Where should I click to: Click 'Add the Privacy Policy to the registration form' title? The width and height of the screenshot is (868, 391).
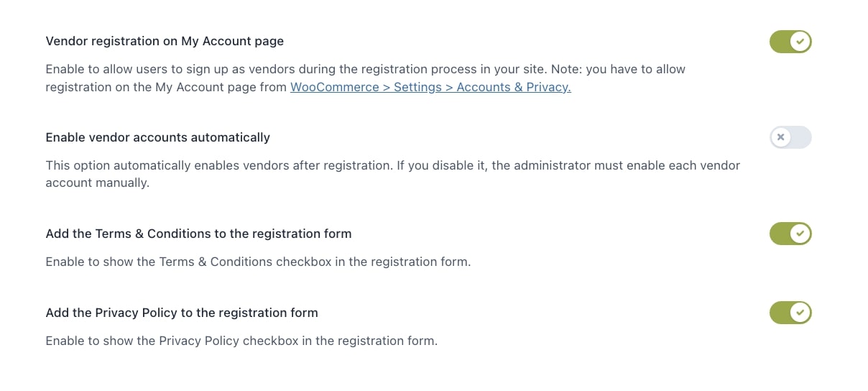pyautogui.click(x=182, y=313)
